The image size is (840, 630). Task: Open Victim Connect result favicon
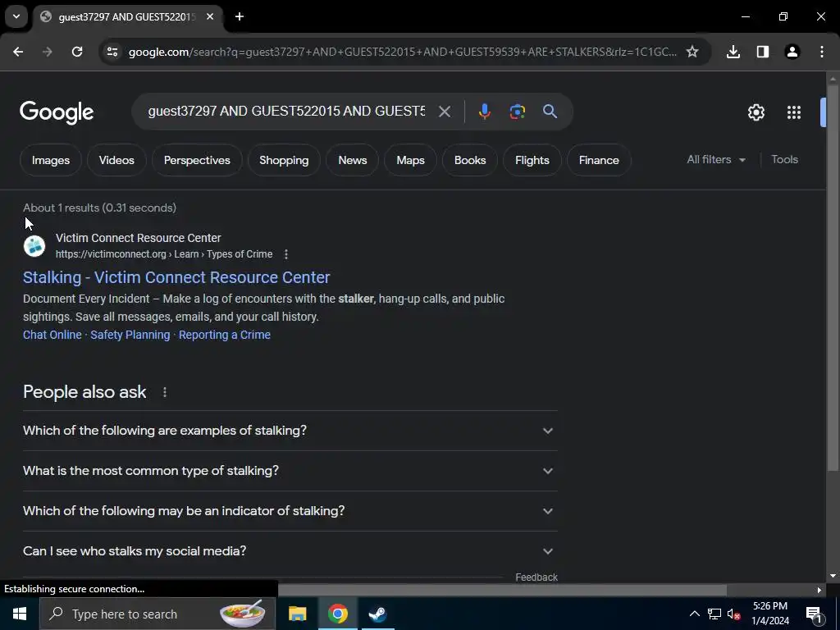tap(34, 246)
